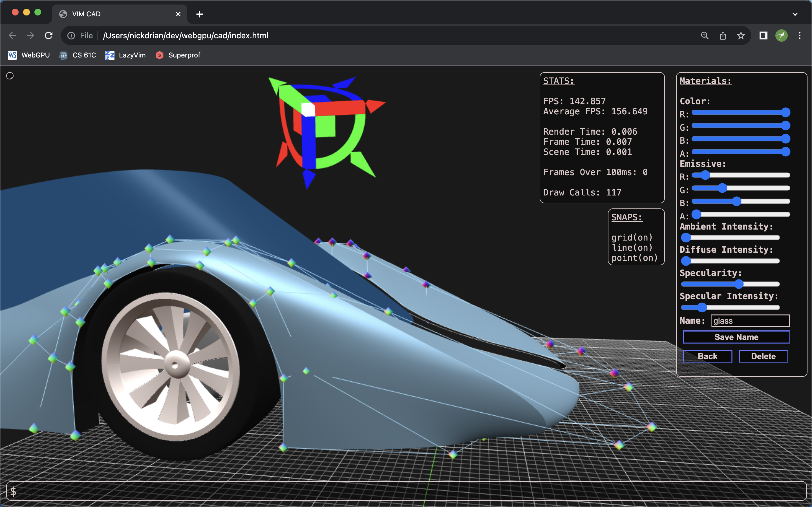Toggle point snapping in the SNAPS panel
The image size is (812, 507).
pyautogui.click(x=634, y=258)
